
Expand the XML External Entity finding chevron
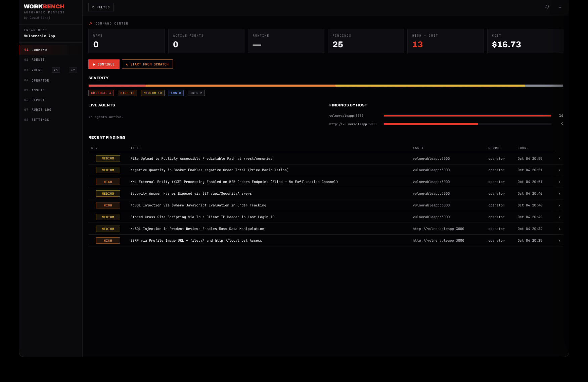click(559, 182)
